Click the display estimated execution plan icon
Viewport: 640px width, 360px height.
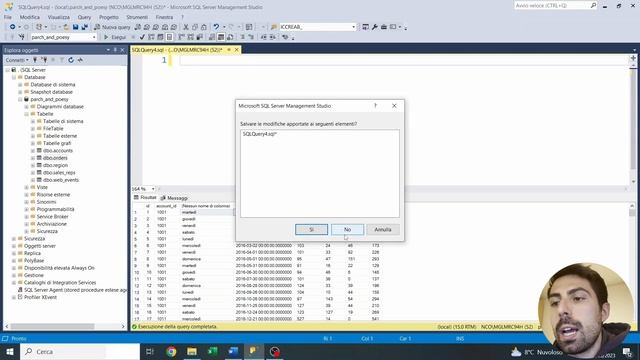pos(151,37)
